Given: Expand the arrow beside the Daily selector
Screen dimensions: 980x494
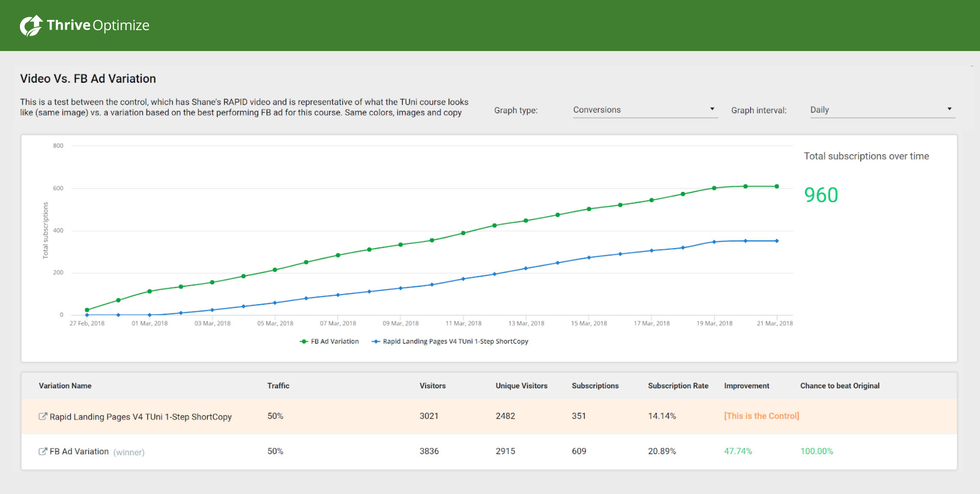Looking at the screenshot, I should click(949, 108).
